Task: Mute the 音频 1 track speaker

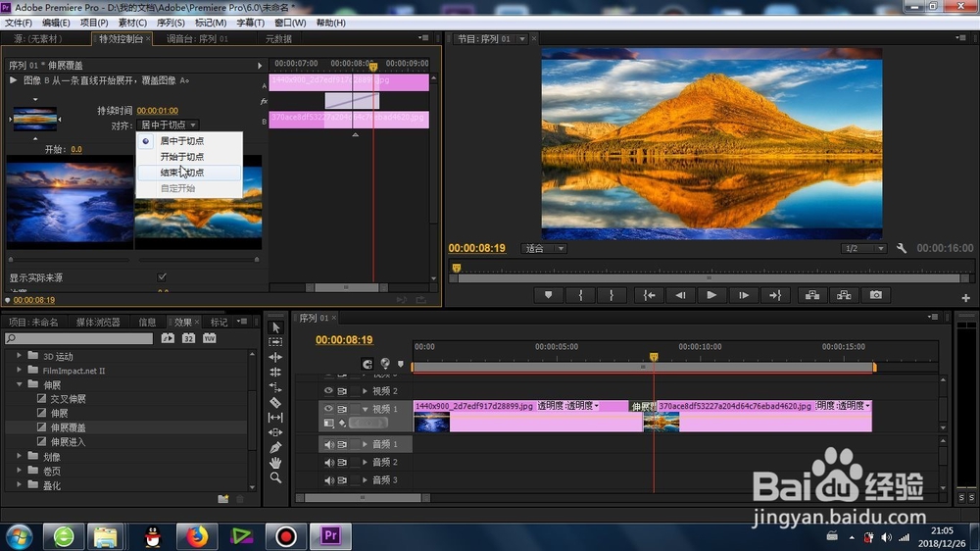Action: (328, 444)
